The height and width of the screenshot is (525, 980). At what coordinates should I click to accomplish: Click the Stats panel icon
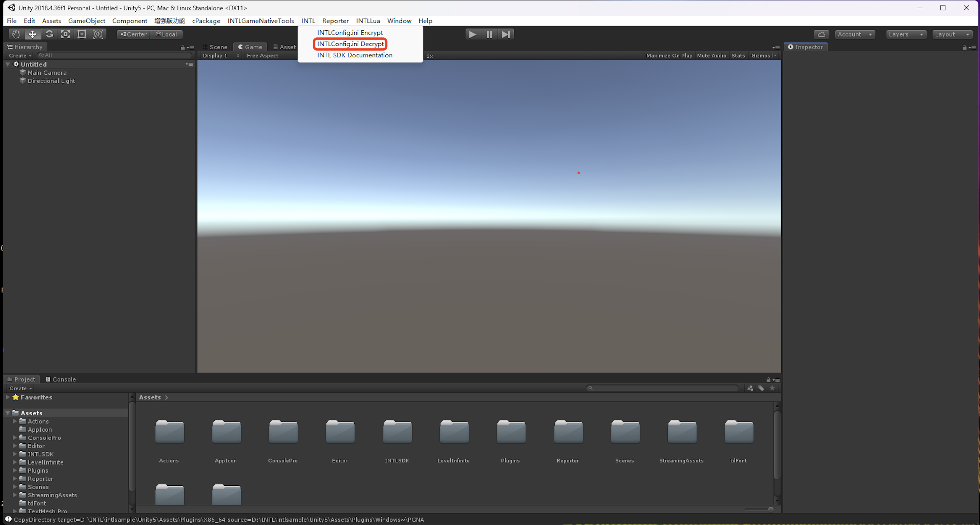(x=739, y=56)
